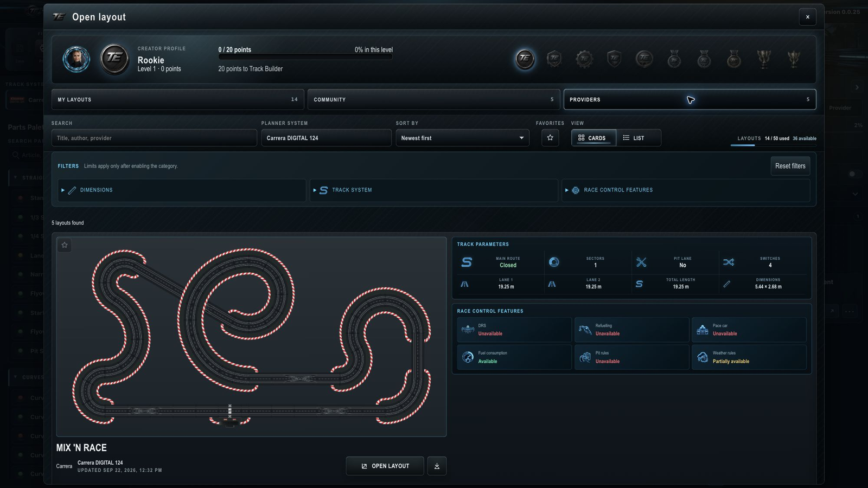The width and height of the screenshot is (868, 488).
Task: Click the Weather rules feature icon
Action: [x=702, y=357]
